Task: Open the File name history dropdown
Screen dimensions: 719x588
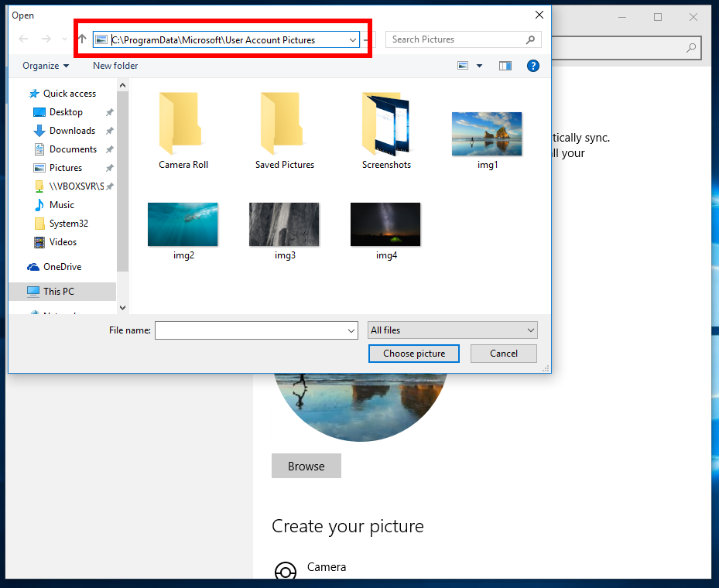Action: tap(350, 330)
